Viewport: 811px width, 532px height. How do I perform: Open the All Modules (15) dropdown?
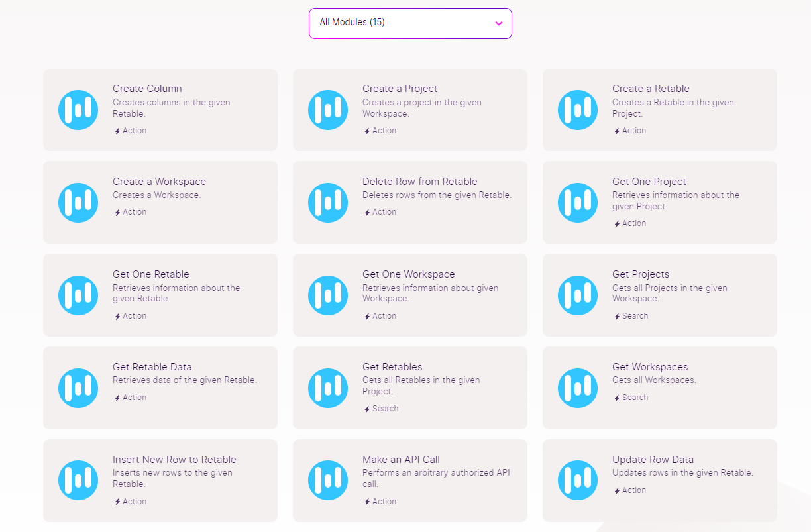pyautogui.click(x=410, y=23)
